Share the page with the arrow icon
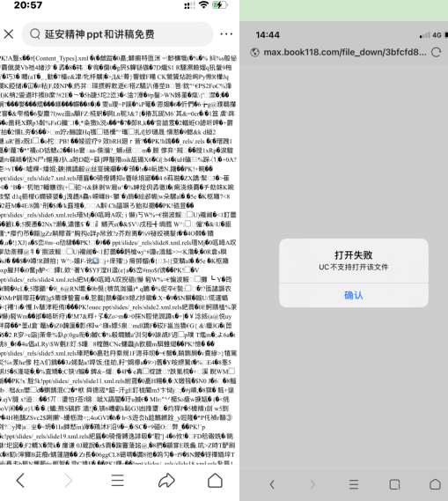 [166, 481]
